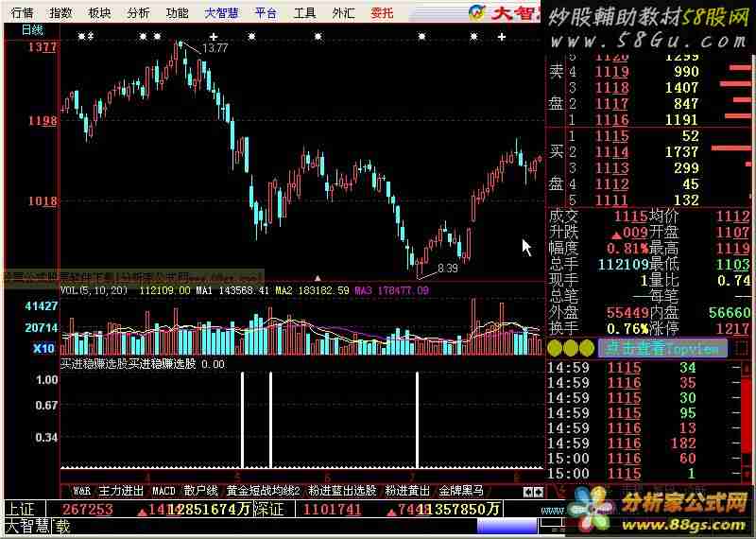Switch to the 黄金短战均线2 indicator tab
Image resolution: width=756 pixels, height=539 pixels.
coord(264,491)
